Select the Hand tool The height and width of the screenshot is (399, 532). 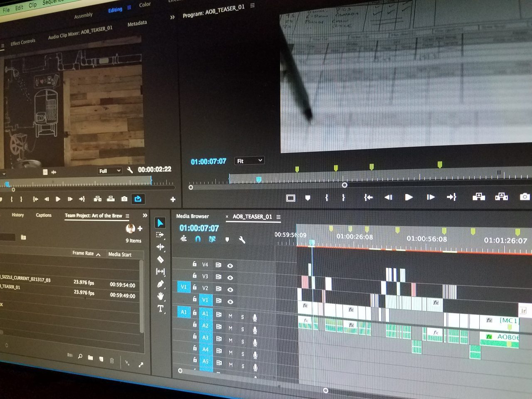coord(160,296)
